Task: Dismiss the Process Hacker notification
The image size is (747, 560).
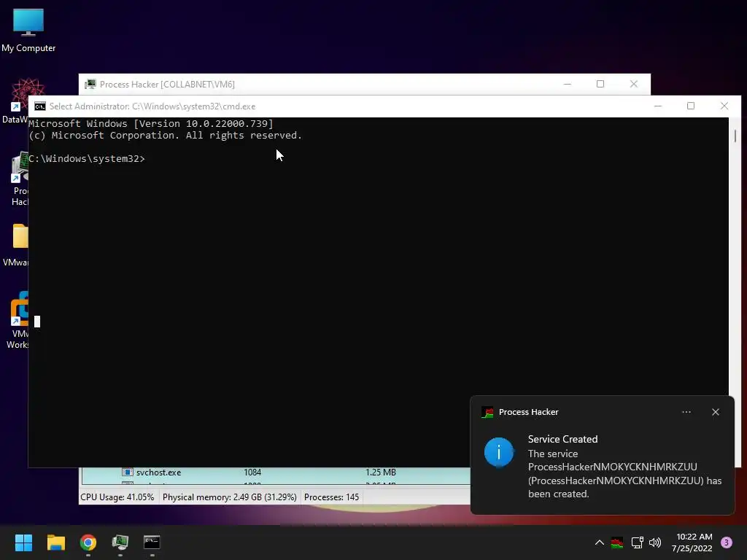Action: pyautogui.click(x=716, y=412)
